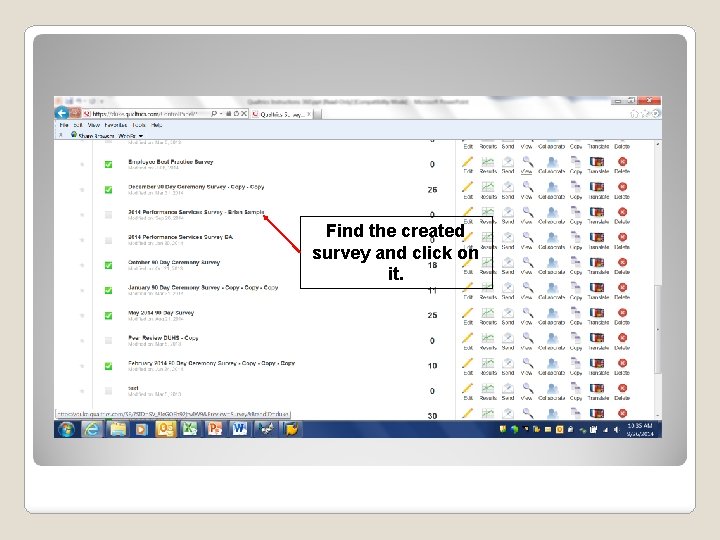Open Outlook from the taskbar

point(165,429)
